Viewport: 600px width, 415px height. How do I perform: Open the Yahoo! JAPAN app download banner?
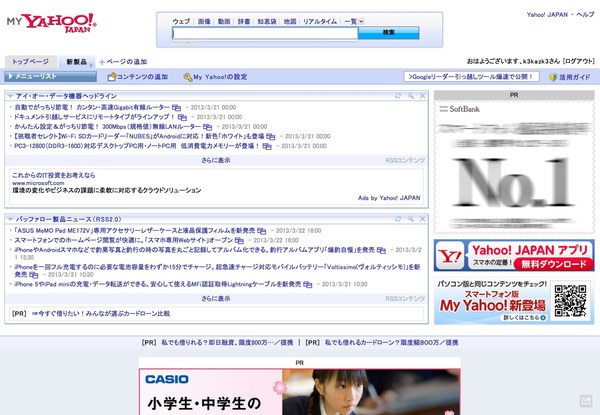point(513,255)
